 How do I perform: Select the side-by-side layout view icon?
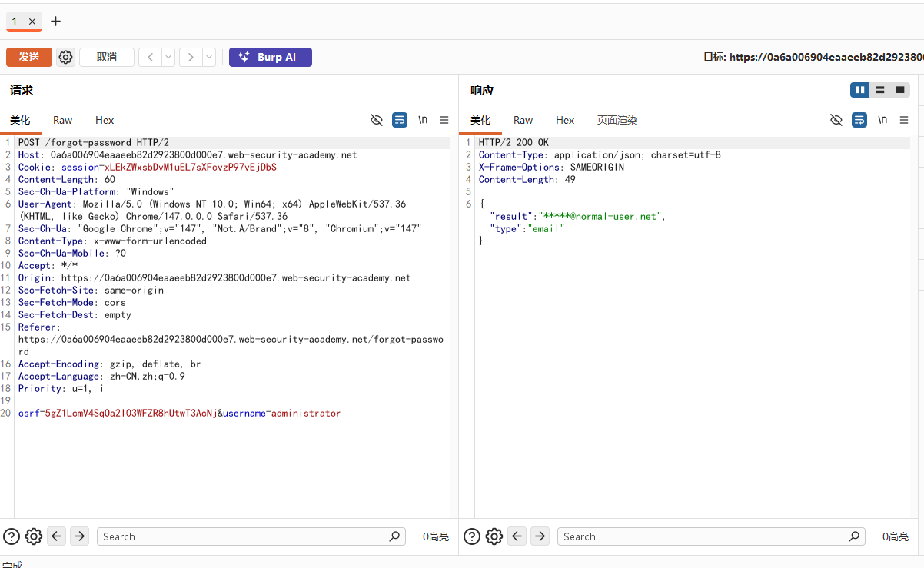(860, 90)
